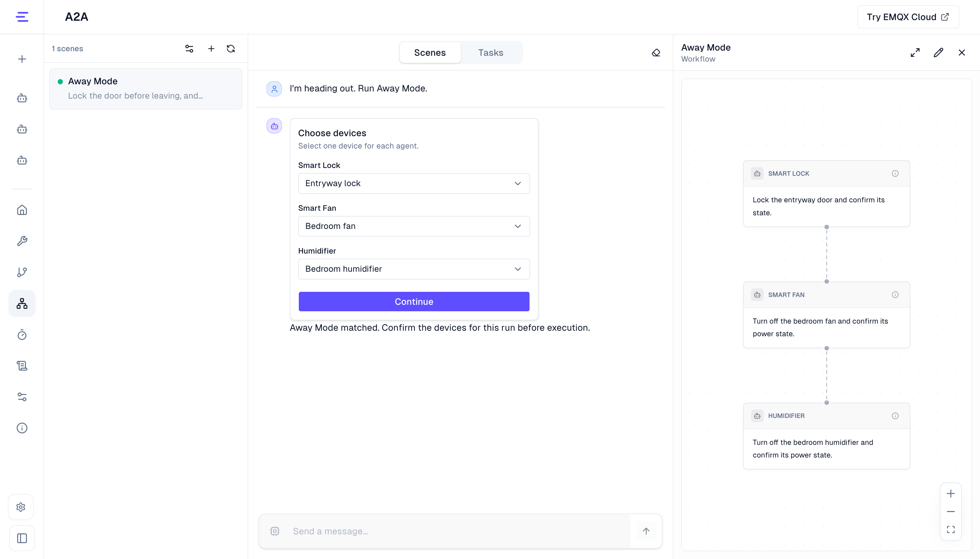Zoom in on the workflow canvas
The image size is (980, 559).
[951, 494]
